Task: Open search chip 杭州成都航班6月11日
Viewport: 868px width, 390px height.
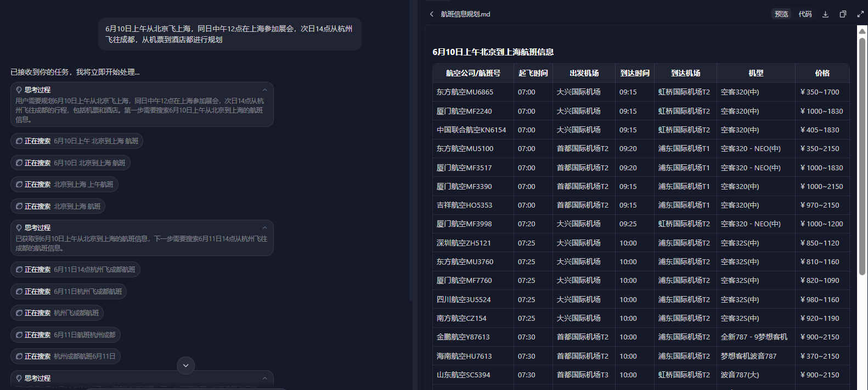Action: pyautogui.click(x=65, y=356)
